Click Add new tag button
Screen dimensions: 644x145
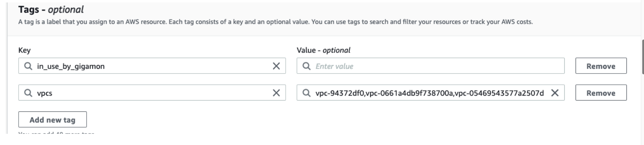pos(52,120)
